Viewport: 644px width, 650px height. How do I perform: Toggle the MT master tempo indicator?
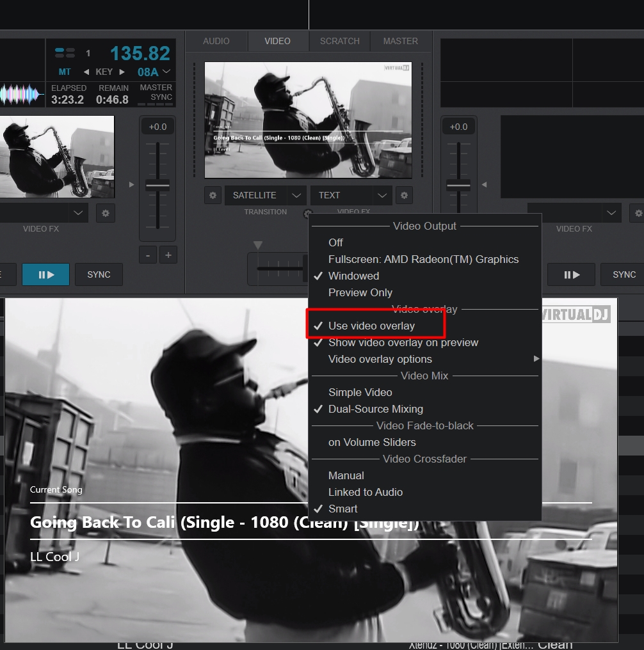click(x=65, y=72)
